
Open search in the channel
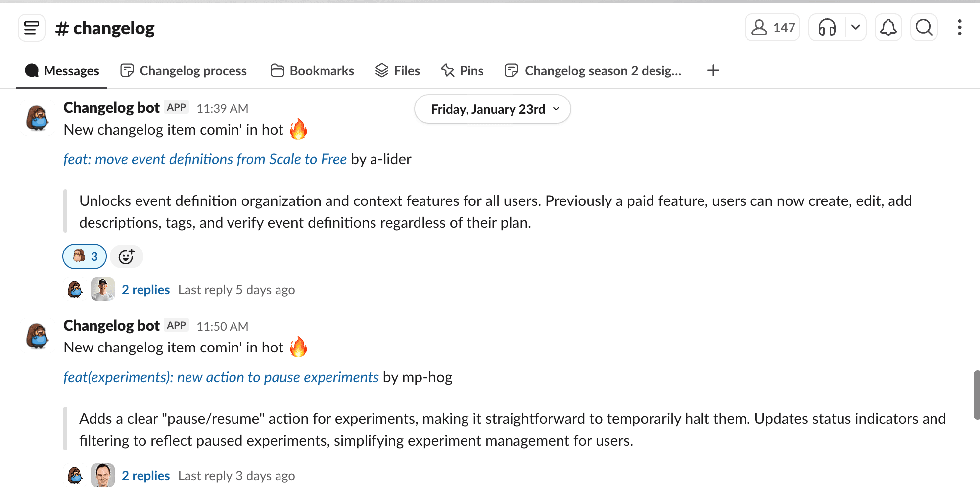coord(924,27)
